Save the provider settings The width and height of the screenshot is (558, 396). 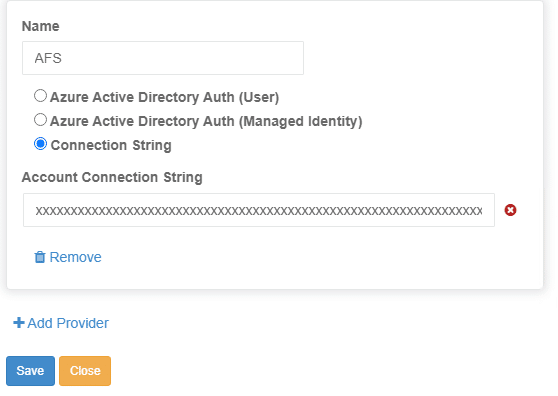tap(30, 371)
